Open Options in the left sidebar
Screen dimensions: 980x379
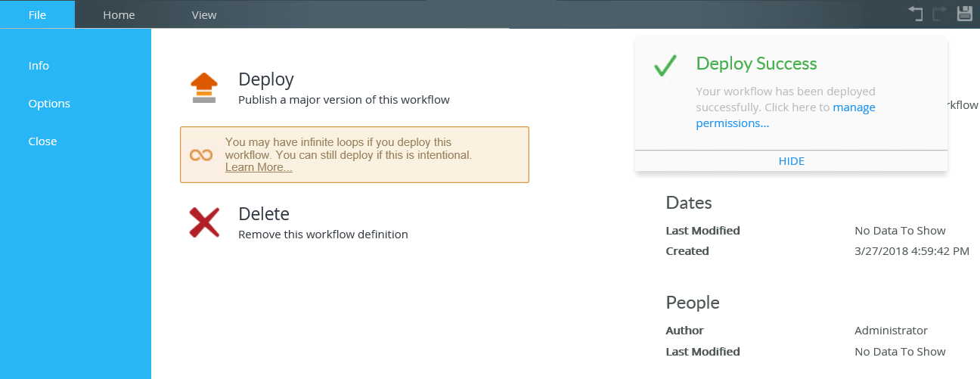(x=49, y=104)
